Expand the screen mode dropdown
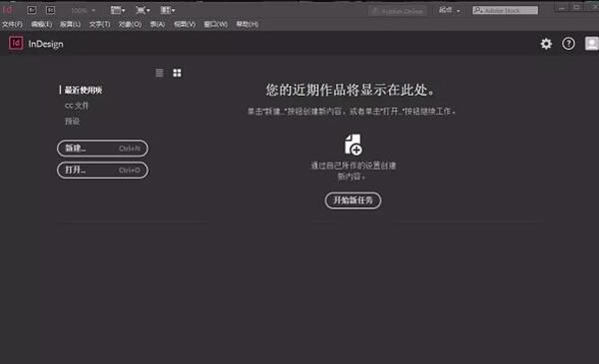Viewport: 599px width, 364px height. point(143,10)
